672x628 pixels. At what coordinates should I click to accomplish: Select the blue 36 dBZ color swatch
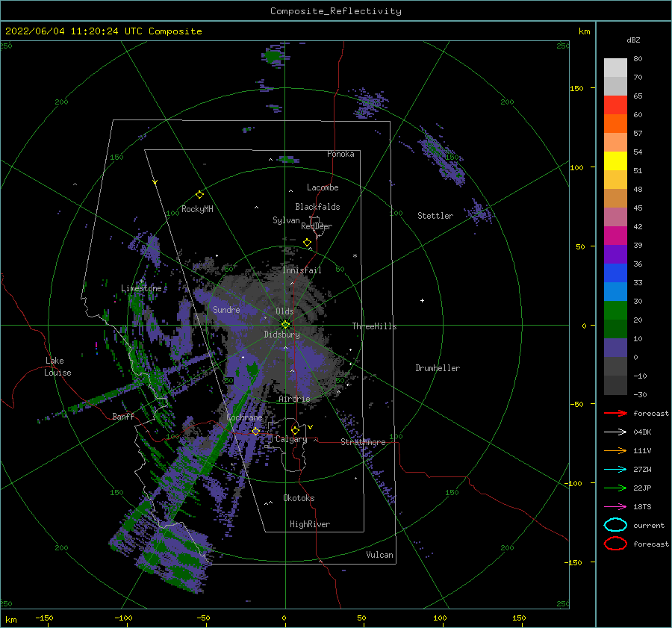[x=615, y=273]
